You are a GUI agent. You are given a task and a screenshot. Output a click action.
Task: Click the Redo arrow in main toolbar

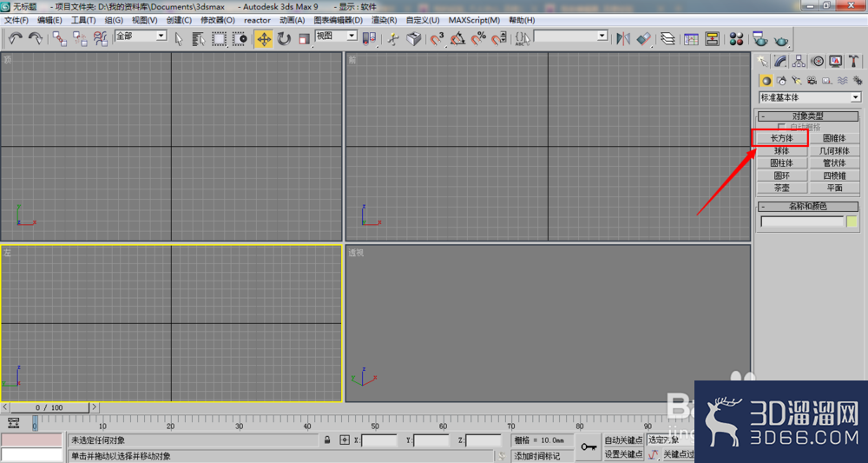(35, 39)
